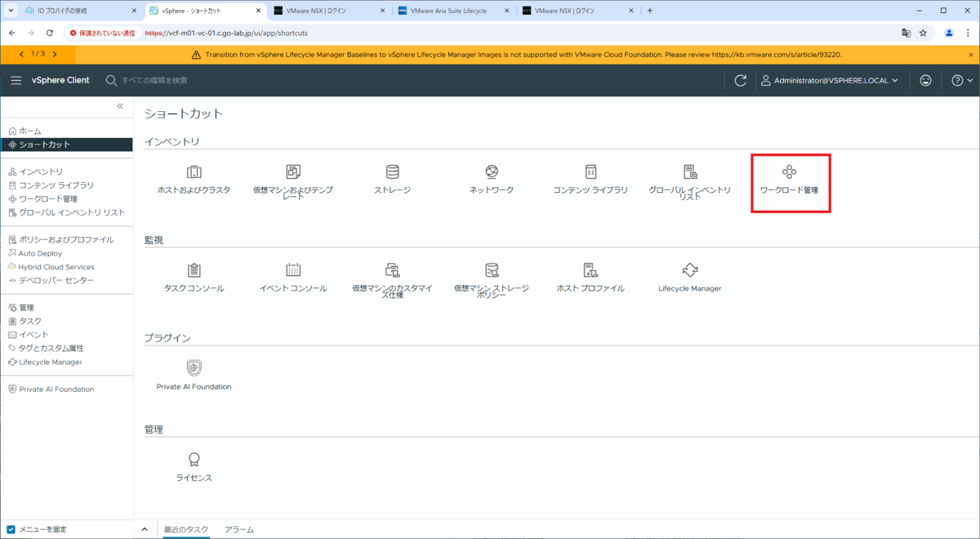This screenshot has height=539, width=980.
Task: Expand the bottom recent tasks panel with the chevron
Action: 145,529
